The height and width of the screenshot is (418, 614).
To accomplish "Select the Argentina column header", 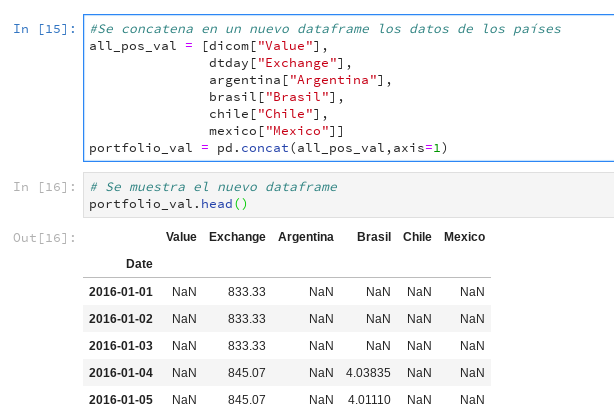I will pos(305,237).
